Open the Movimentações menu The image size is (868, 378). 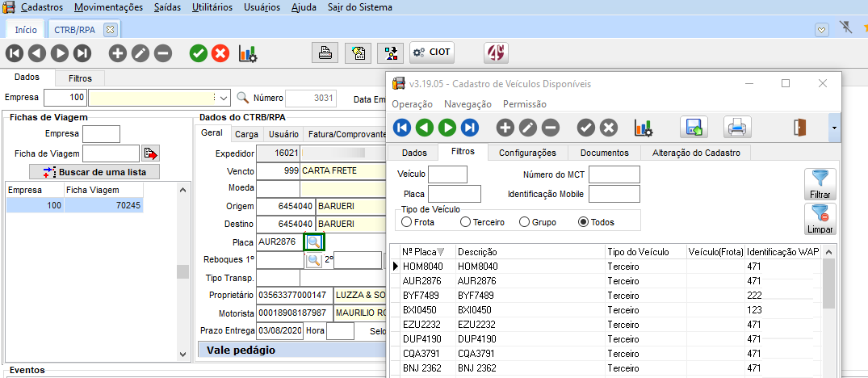coord(108,7)
